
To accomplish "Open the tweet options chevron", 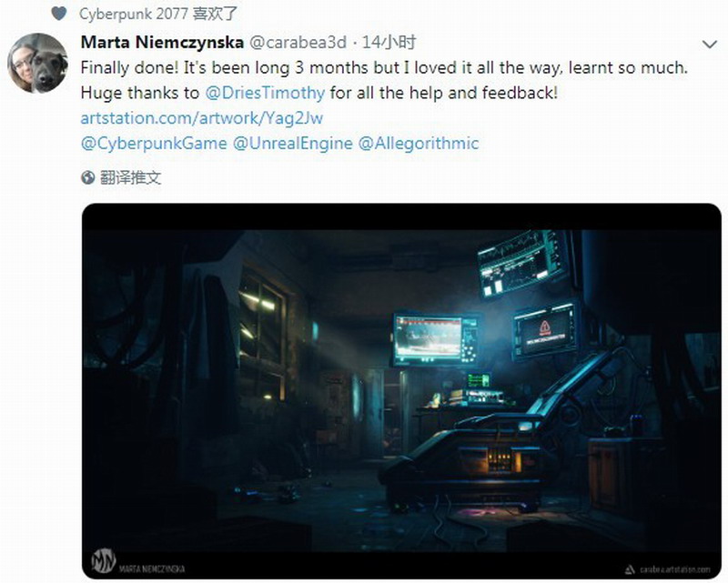I will pos(710,45).
